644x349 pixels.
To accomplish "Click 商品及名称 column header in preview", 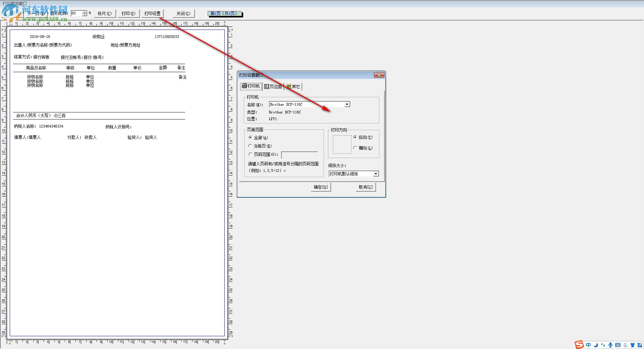I will point(36,68).
